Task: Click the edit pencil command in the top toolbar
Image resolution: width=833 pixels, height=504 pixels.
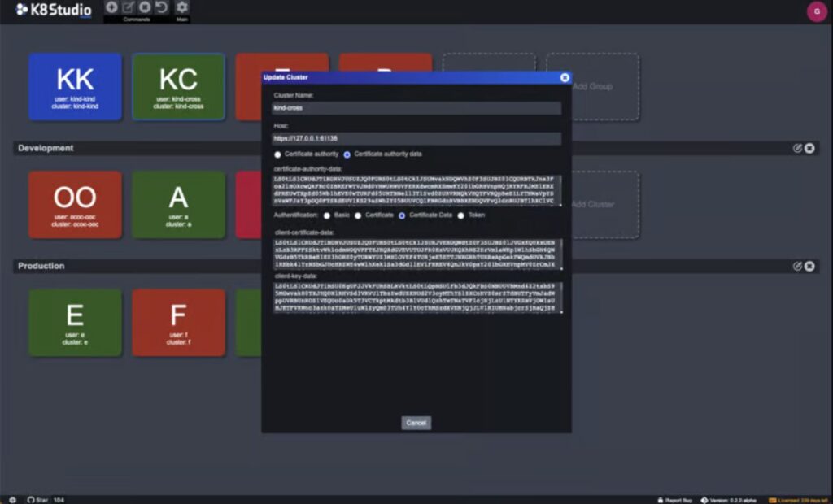Action: click(128, 7)
